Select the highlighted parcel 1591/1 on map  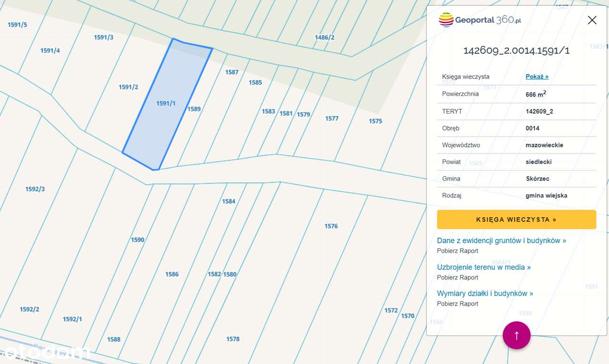(x=166, y=104)
